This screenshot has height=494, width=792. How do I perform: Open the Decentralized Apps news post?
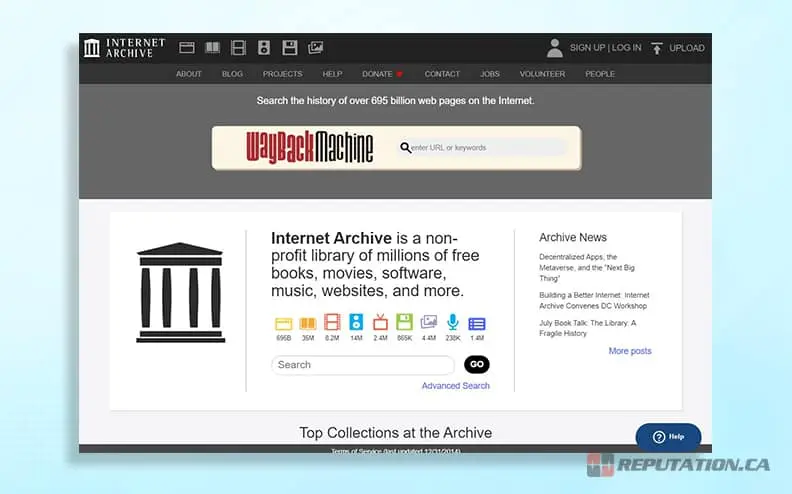click(587, 268)
